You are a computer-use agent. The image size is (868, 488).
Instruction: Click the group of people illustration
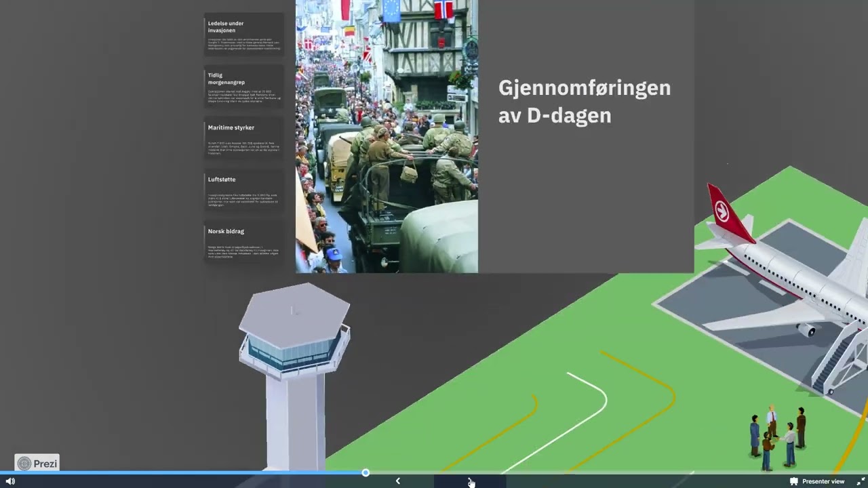[x=778, y=438]
